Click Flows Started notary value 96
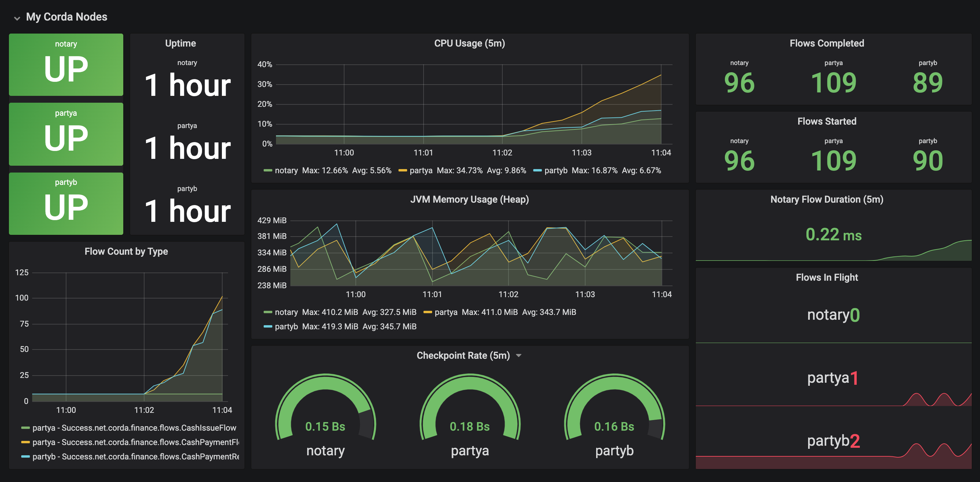The width and height of the screenshot is (980, 482). [739, 161]
